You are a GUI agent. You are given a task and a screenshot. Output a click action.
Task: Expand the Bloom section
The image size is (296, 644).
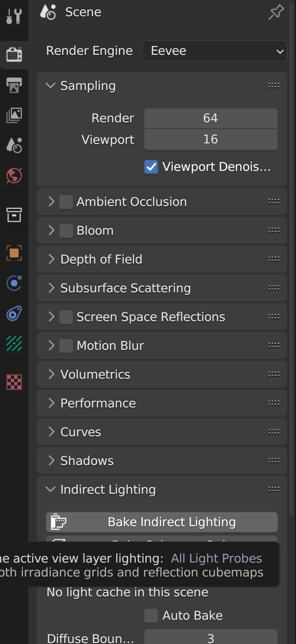51,230
